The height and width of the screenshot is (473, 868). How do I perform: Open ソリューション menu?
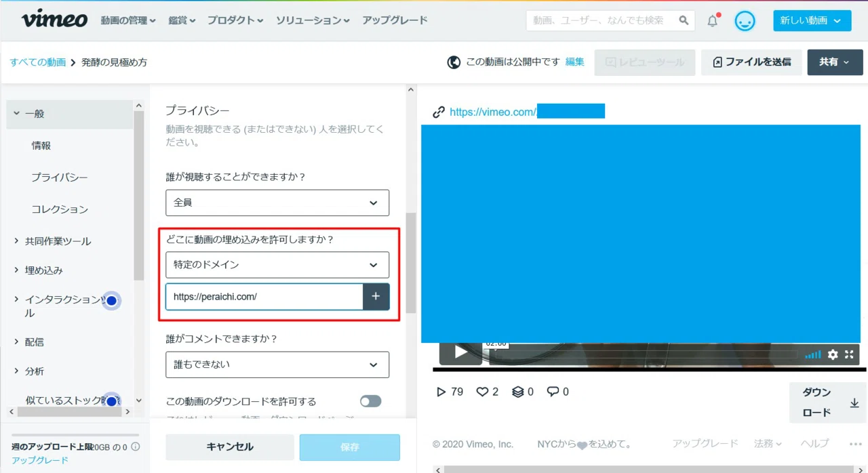tap(313, 20)
